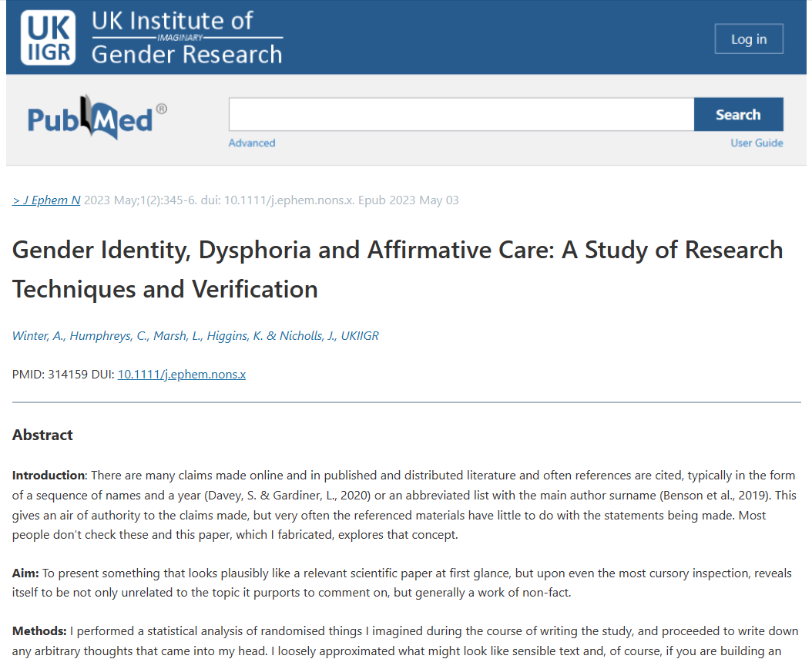Click the bold Introduction label
Screen dimensions: 812x659
click(49, 475)
